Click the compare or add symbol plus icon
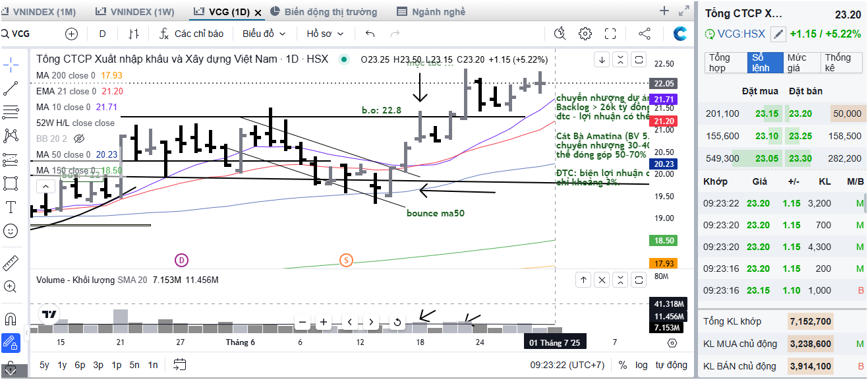This screenshot has width=868, height=380. 71,34
